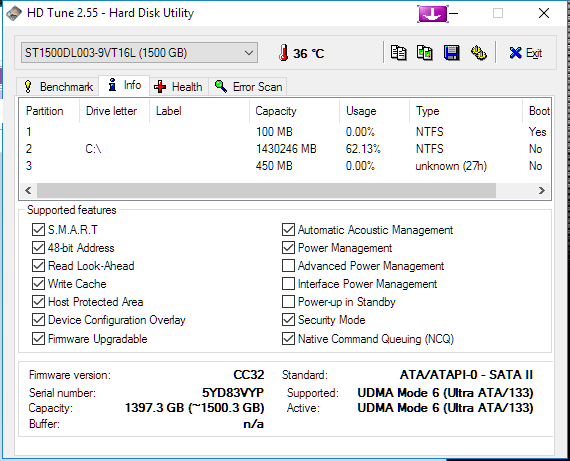
Task: Click the HD Tune title bar app icon
Action: (14, 13)
